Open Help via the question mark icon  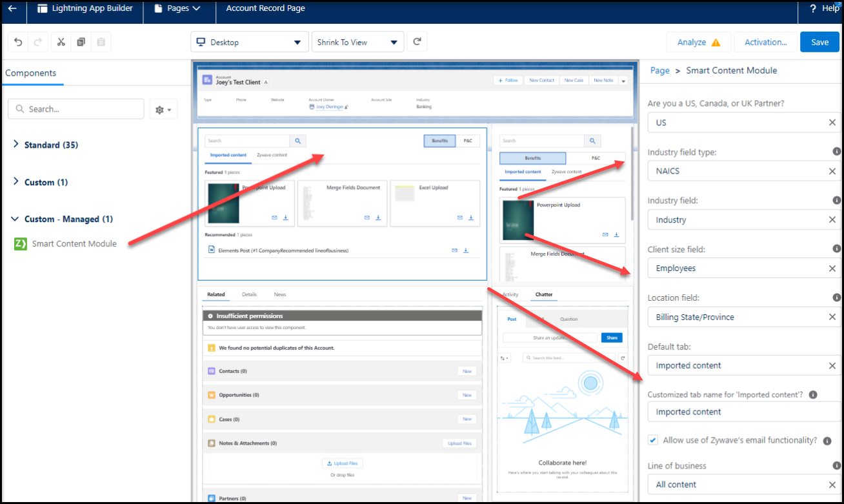[x=812, y=8]
